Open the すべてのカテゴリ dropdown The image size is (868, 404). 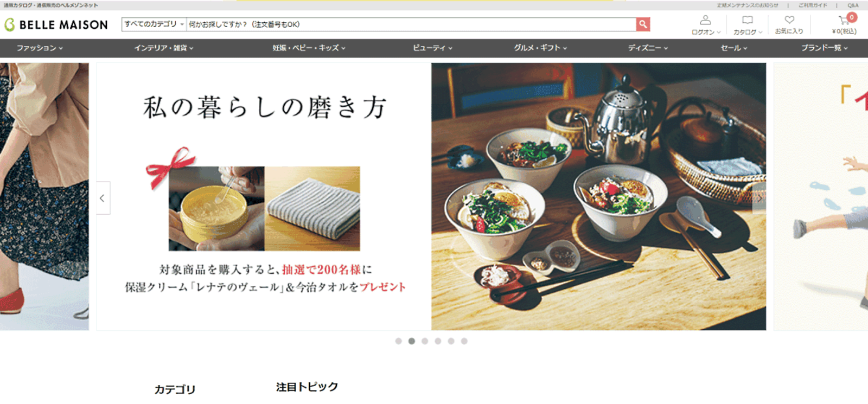click(154, 24)
